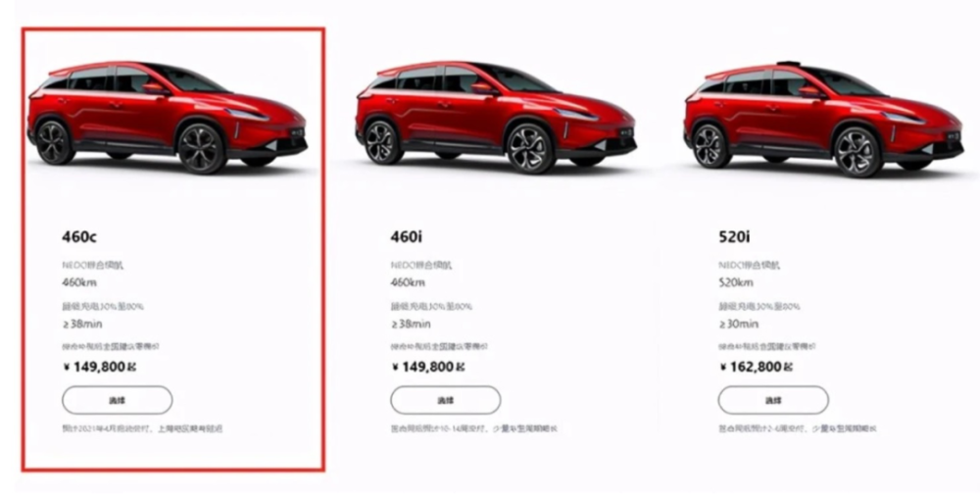This screenshot has height=504, width=980.
Task: Click the select button under 460c
Action: 117,400
